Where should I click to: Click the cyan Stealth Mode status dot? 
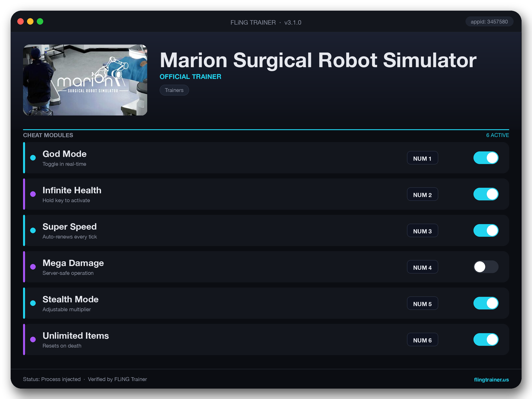click(33, 303)
